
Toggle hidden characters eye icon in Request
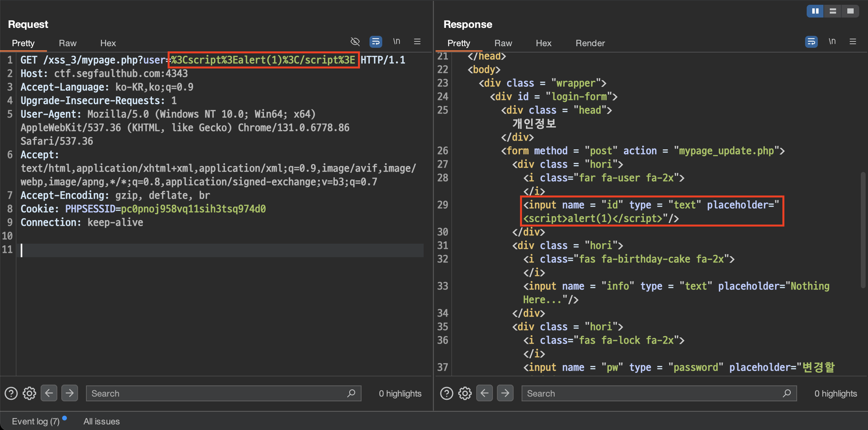[x=355, y=41]
